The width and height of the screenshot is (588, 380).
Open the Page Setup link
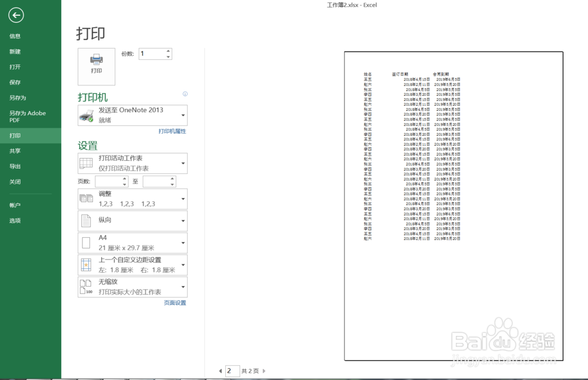tap(175, 303)
